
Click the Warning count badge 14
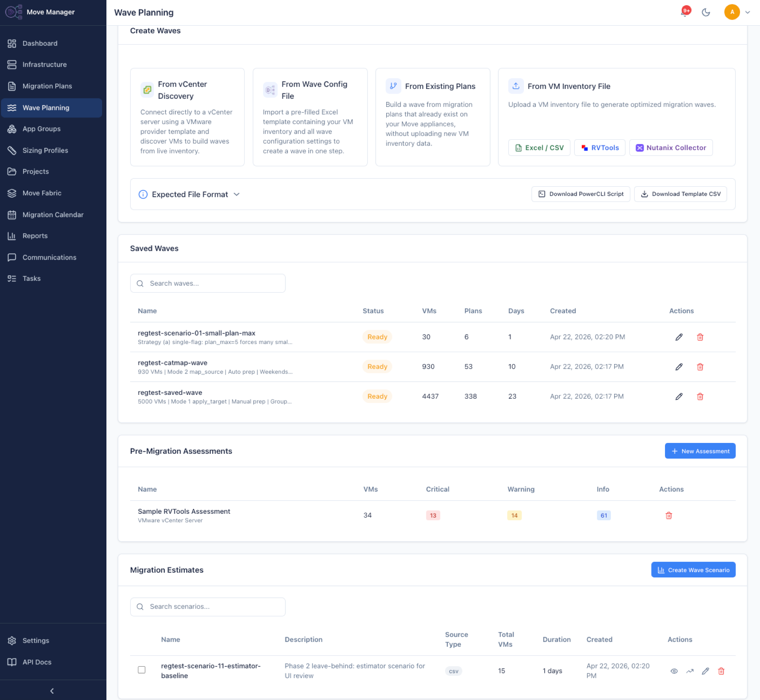[x=514, y=515]
